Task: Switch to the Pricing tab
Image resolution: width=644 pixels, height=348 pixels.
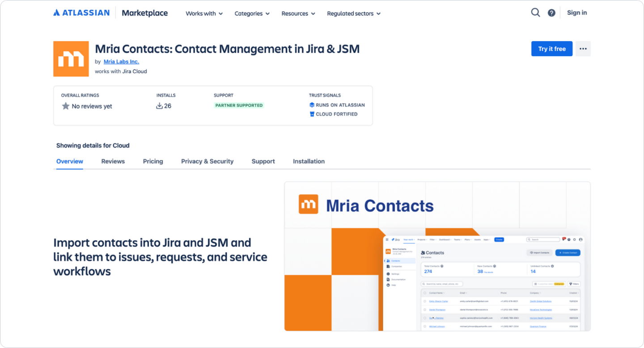Action: [x=153, y=161]
